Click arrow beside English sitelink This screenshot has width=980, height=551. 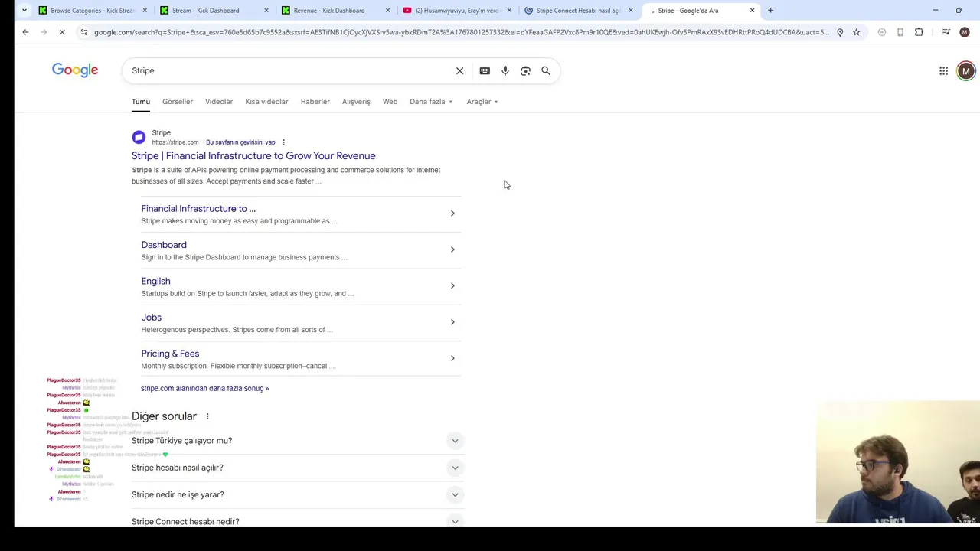click(452, 286)
